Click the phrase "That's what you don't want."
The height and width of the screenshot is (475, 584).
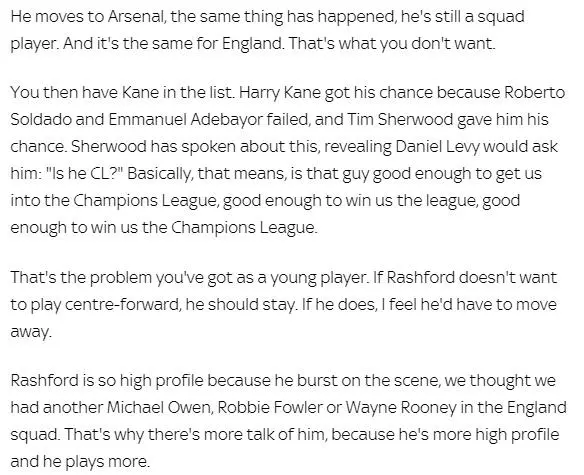click(x=392, y=44)
